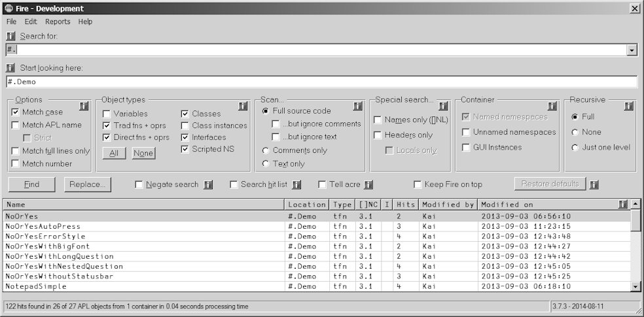This screenshot has height=317, width=644.
Task: Click the info icon next to Tell acre
Action: pos(368,185)
